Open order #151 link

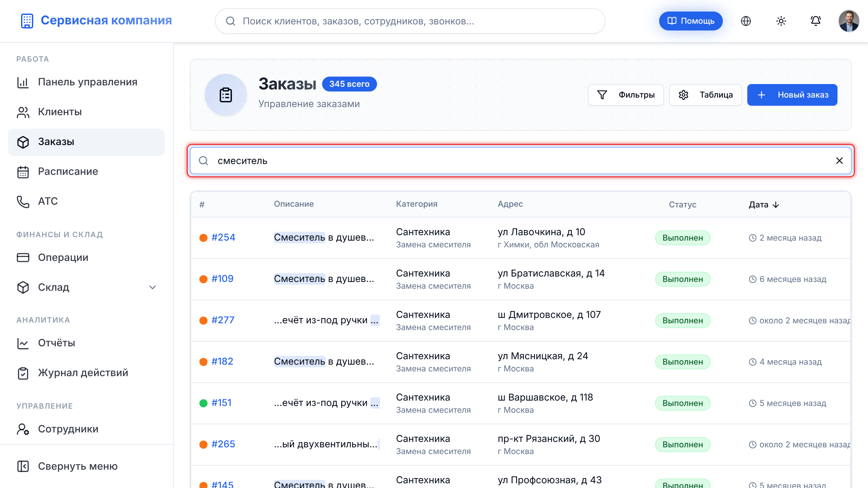click(x=221, y=403)
